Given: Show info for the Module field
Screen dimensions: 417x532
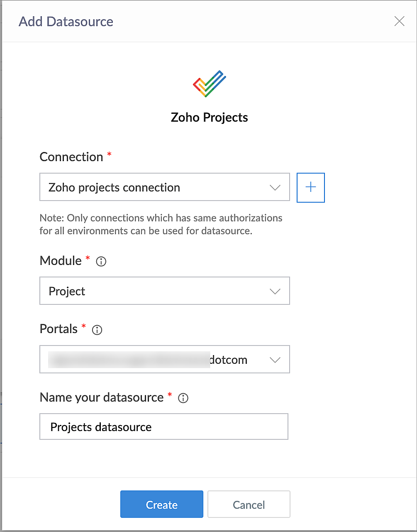Looking at the screenshot, I should tap(101, 262).
